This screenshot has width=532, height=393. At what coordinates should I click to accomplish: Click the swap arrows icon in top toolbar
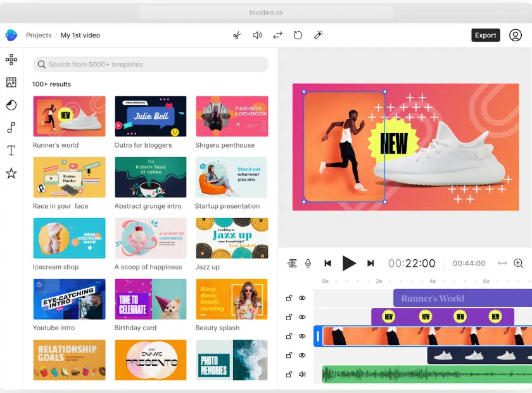(277, 35)
